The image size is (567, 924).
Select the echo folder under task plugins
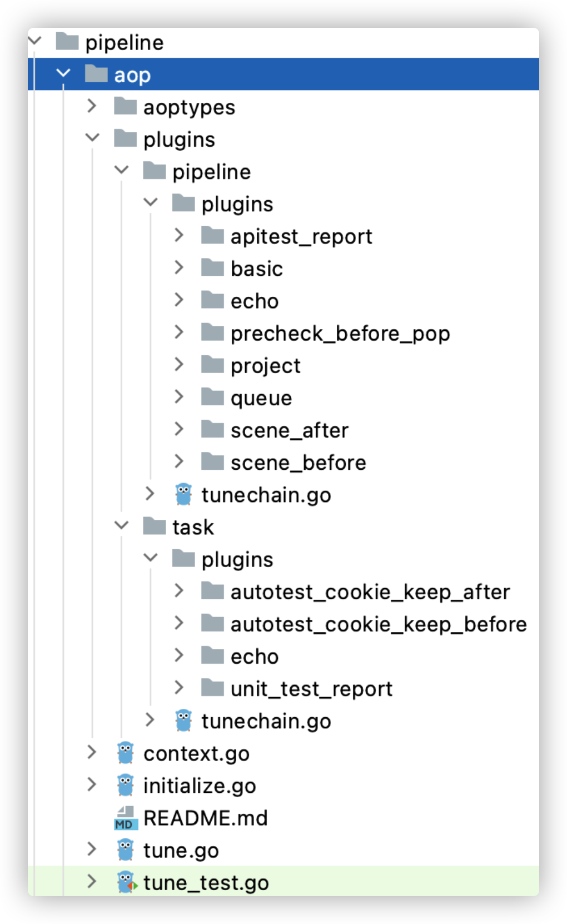tap(254, 656)
